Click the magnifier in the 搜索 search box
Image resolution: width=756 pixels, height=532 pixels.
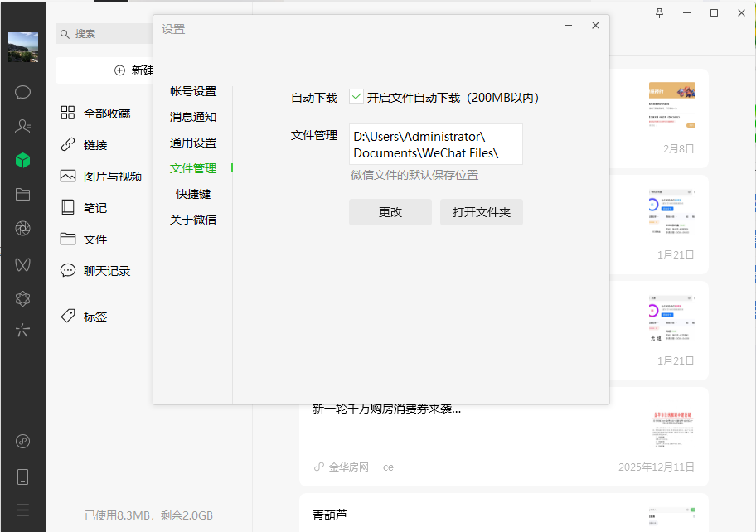click(64, 34)
